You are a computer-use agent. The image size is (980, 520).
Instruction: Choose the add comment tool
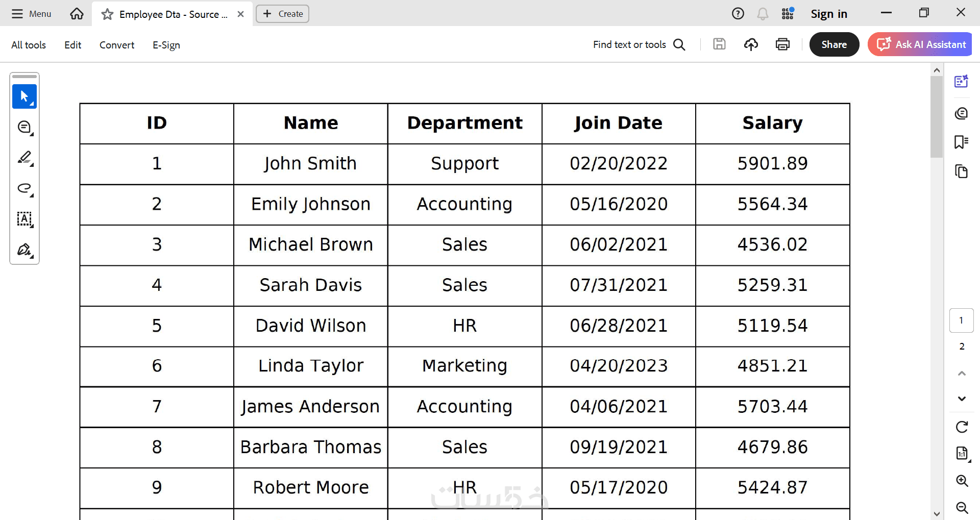[24, 127]
